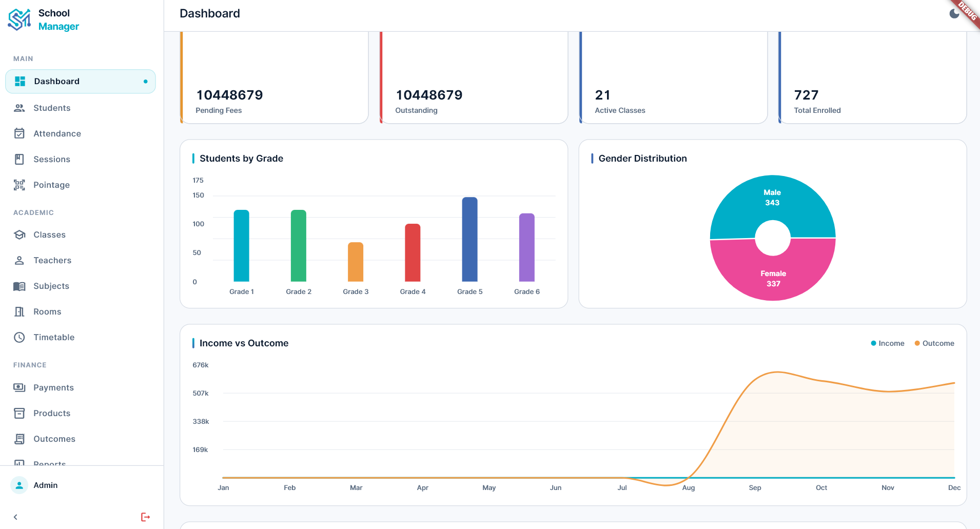
Task: Click the Timetable clock icon
Action: pyautogui.click(x=19, y=337)
